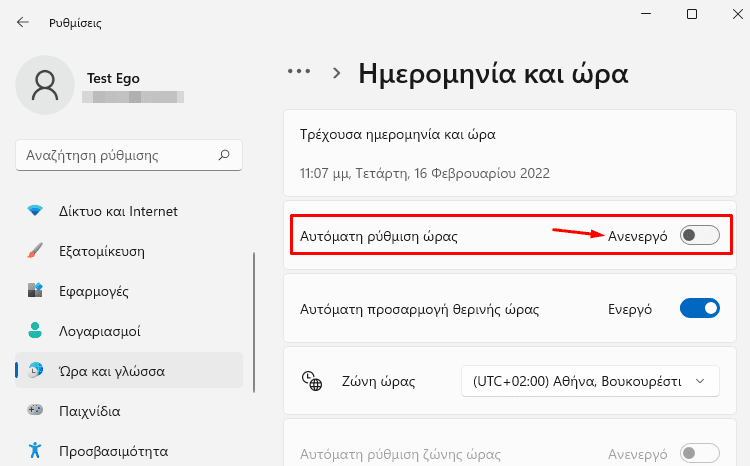Click the Λογαριασμοί person icon
This screenshot has width=750, height=466.
pyautogui.click(x=35, y=330)
